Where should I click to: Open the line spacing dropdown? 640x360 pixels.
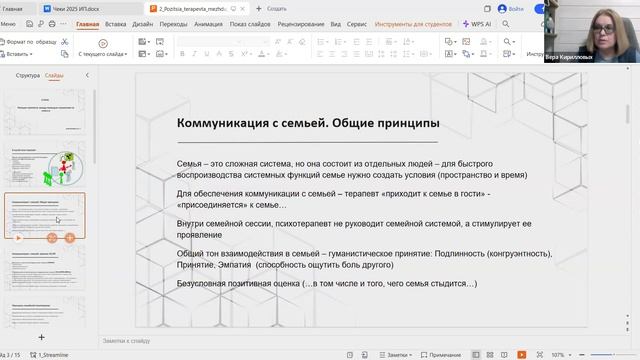point(409,54)
